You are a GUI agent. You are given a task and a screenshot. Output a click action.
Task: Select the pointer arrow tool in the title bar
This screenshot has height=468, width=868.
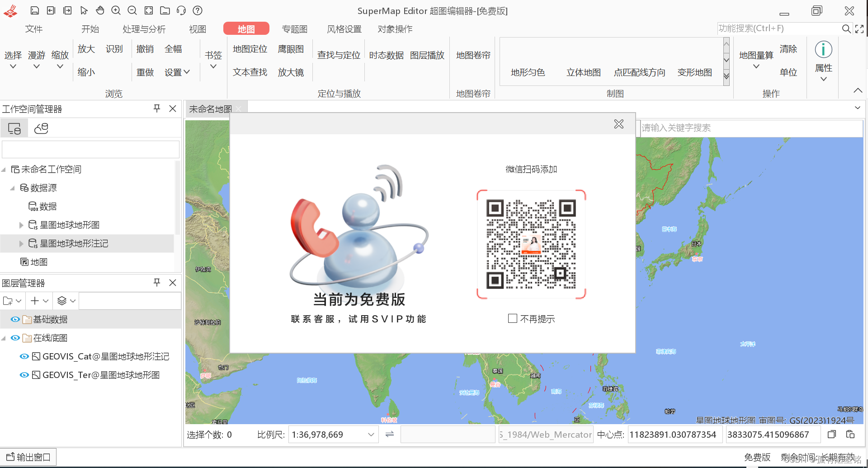[84, 10]
